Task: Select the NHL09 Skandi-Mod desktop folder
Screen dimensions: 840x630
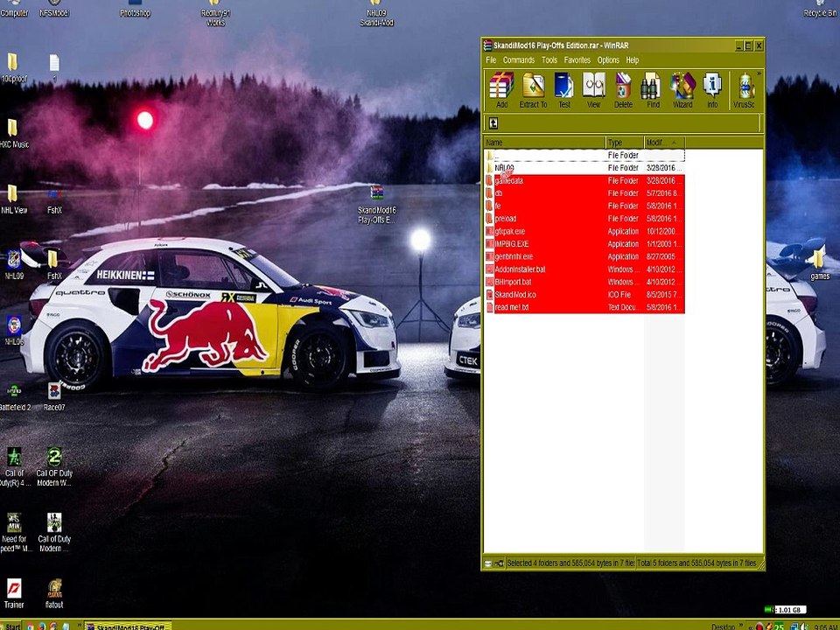Action: [376, 13]
